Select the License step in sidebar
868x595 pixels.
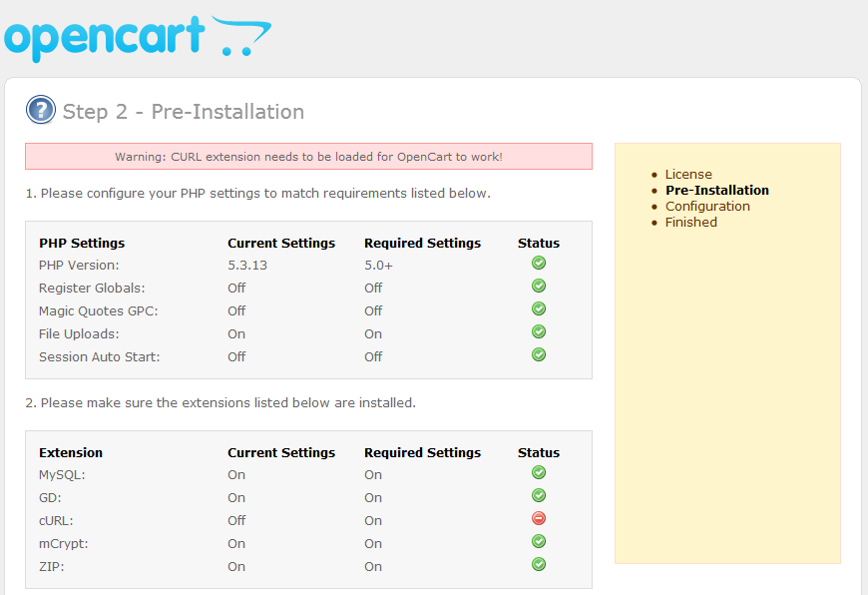[688, 174]
